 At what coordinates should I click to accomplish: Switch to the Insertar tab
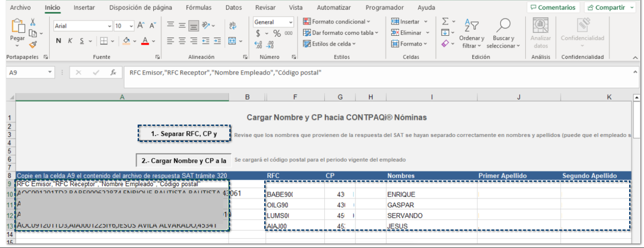pos(84,7)
